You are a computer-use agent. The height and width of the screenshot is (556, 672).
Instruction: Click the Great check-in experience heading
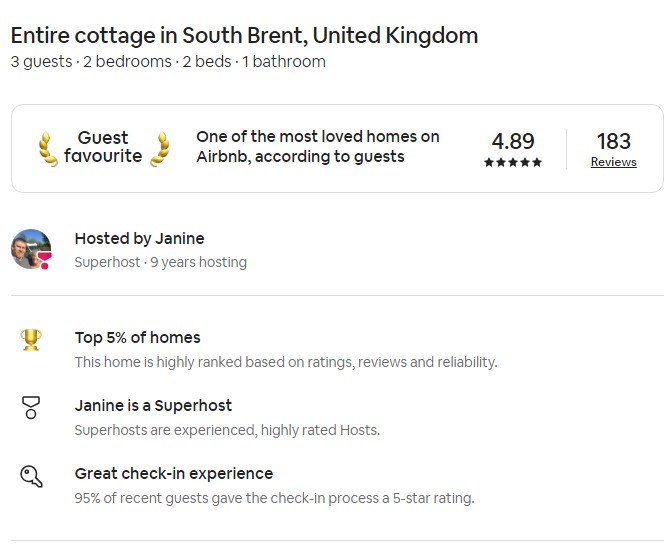[x=173, y=473]
